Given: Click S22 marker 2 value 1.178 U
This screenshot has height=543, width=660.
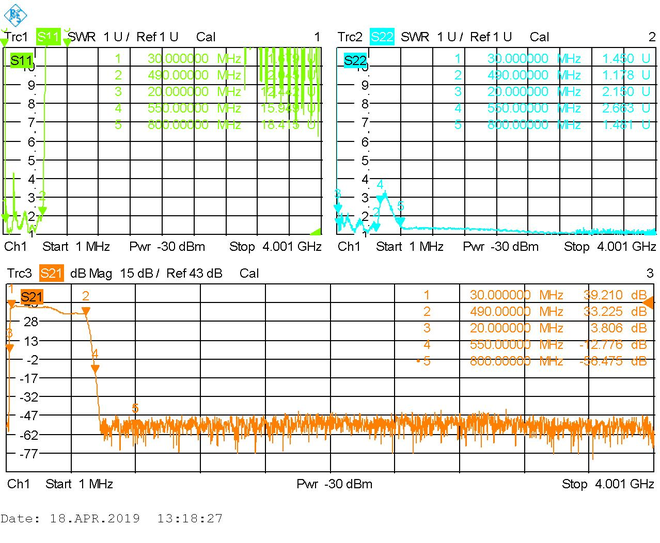Looking at the screenshot, I should tap(626, 75).
